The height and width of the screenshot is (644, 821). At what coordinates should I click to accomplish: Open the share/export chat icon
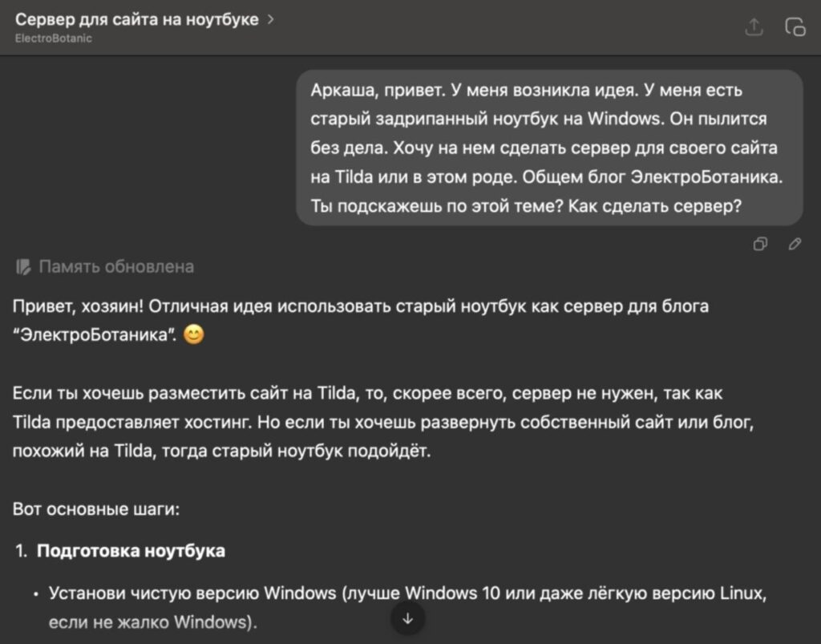click(x=754, y=26)
